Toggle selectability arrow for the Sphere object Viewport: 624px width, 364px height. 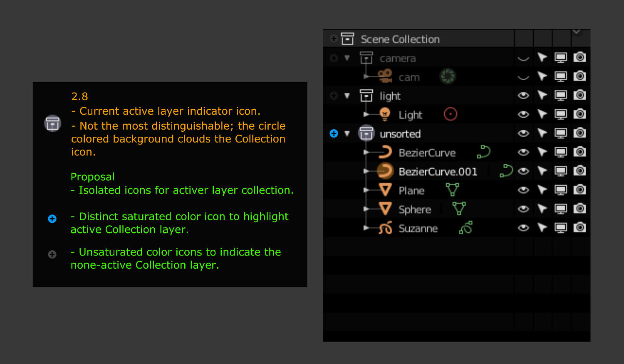[542, 208]
